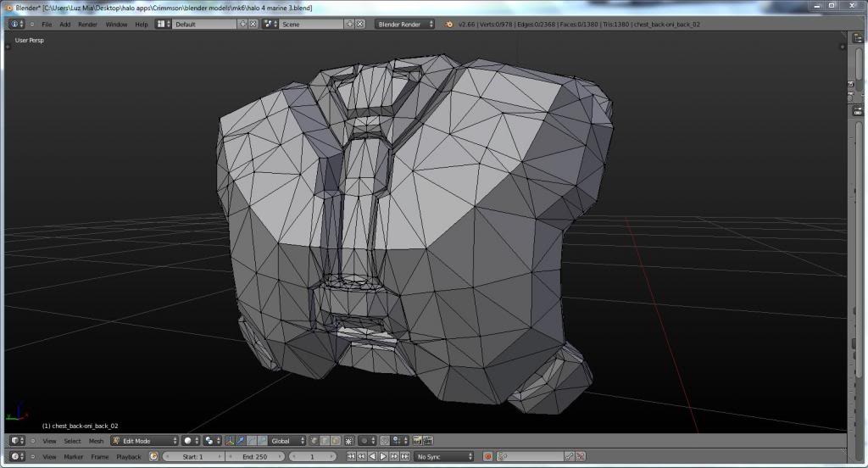Click the OpenGL render animation clapper icon

(x=427, y=441)
